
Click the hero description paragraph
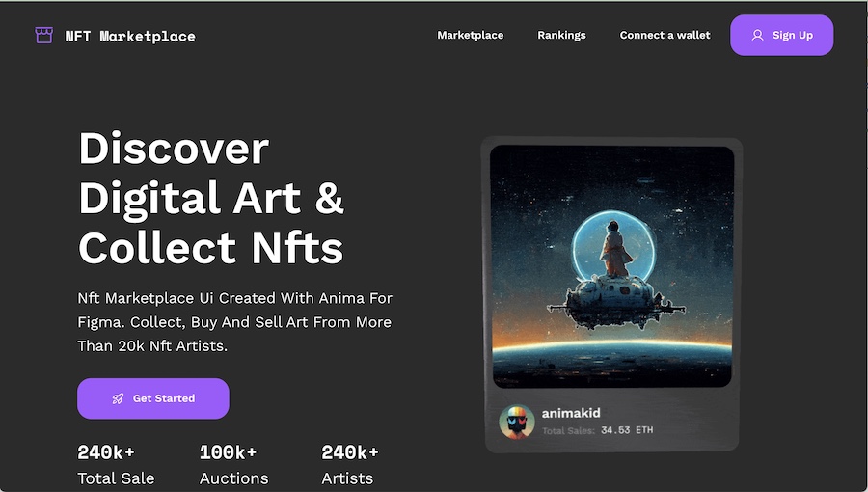pos(234,322)
